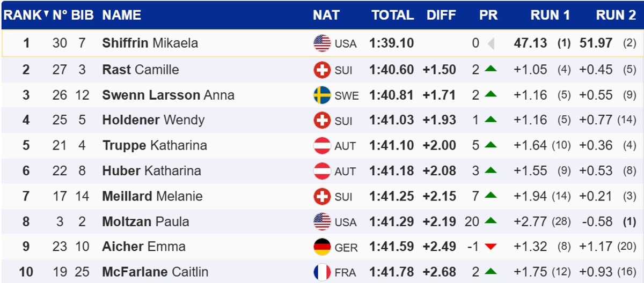644x283 pixels.
Task: Click the NAT column header
Action: (x=326, y=15)
